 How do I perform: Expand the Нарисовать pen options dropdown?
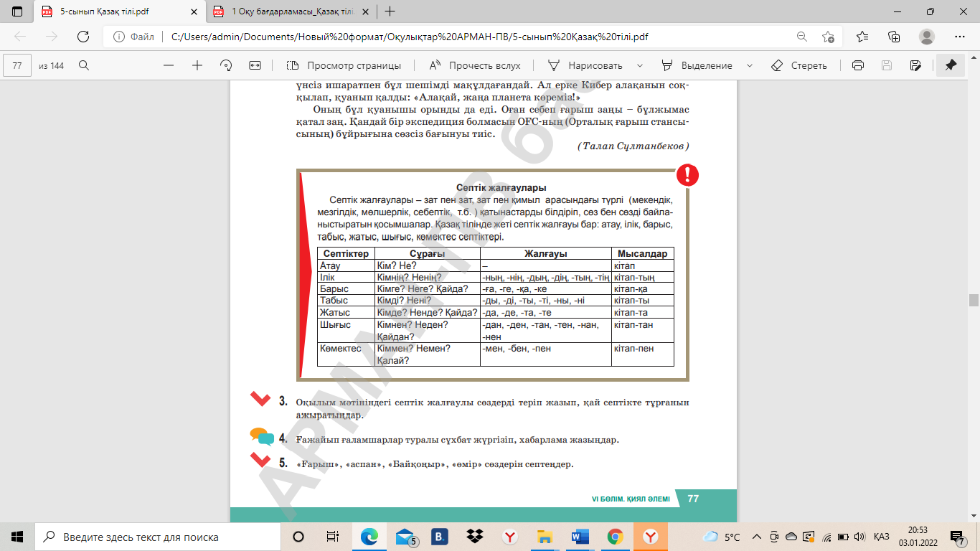click(x=640, y=65)
